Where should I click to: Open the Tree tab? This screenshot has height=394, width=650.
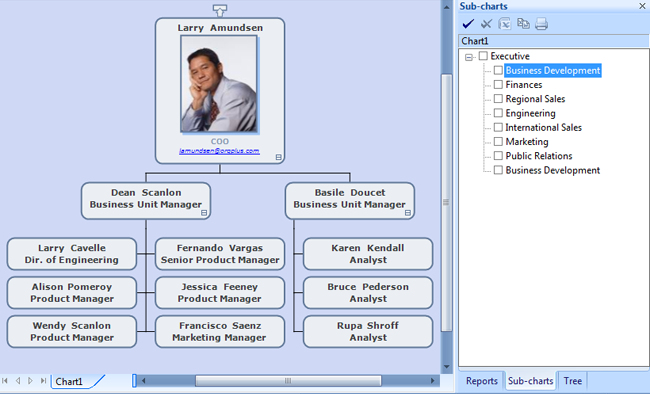pyautogui.click(x=572, y=381)
